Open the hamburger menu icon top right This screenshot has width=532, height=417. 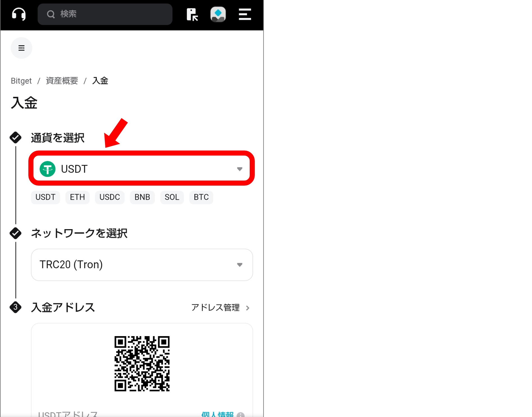pyautogui.click(x=244, y=15)
